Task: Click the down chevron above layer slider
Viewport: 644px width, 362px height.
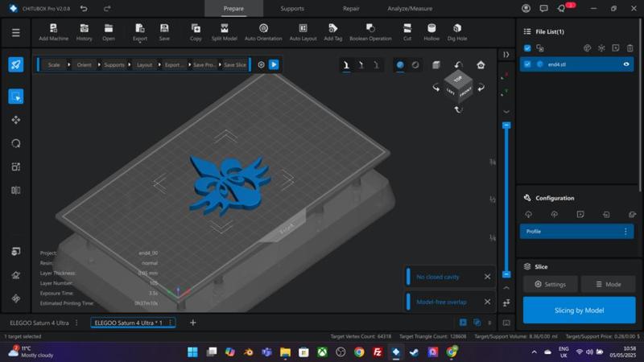Action: tap(506, 112)
